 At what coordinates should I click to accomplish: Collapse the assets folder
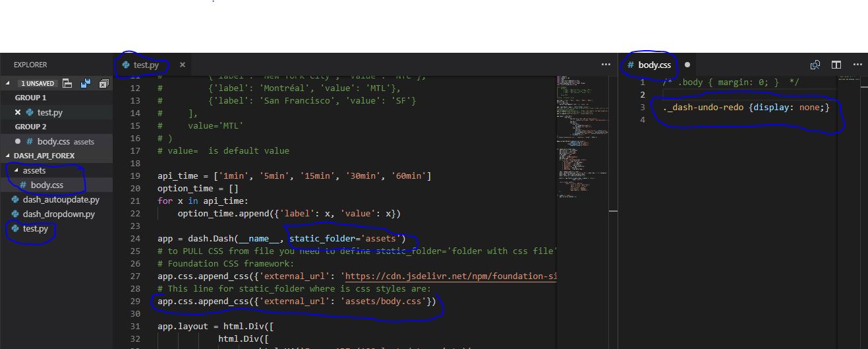(x=16, y=170)
